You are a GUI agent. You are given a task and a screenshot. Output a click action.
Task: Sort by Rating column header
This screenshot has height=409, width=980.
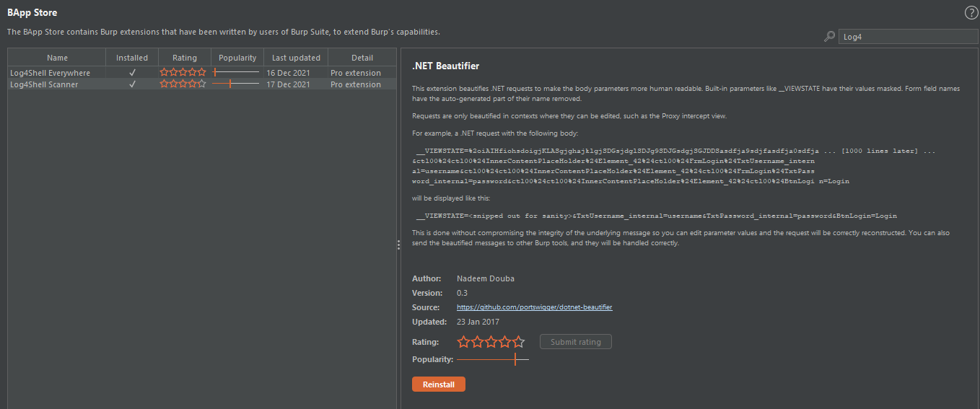tap(185, 58)
